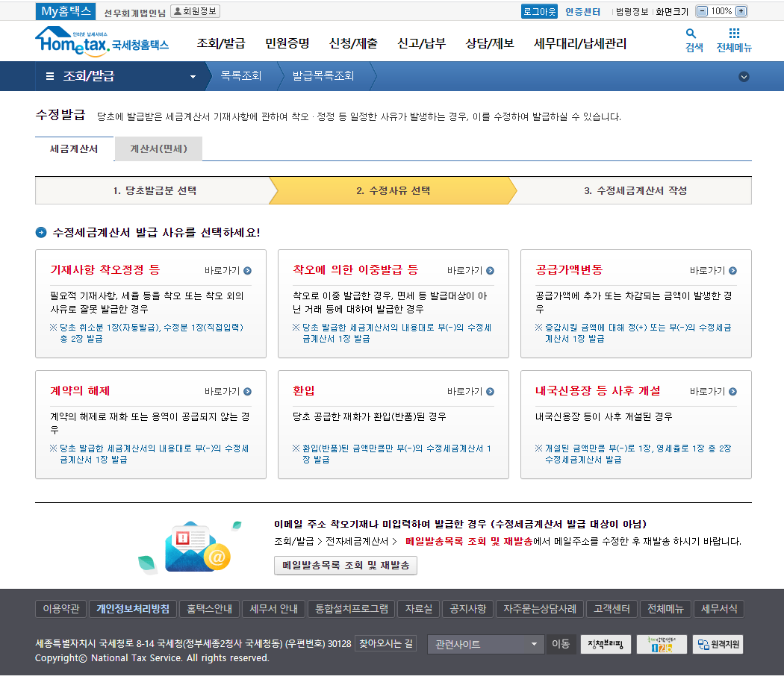
Task: Open the 신청/제출 main menu
Action: pyautogui.click(x=353, y=43)
